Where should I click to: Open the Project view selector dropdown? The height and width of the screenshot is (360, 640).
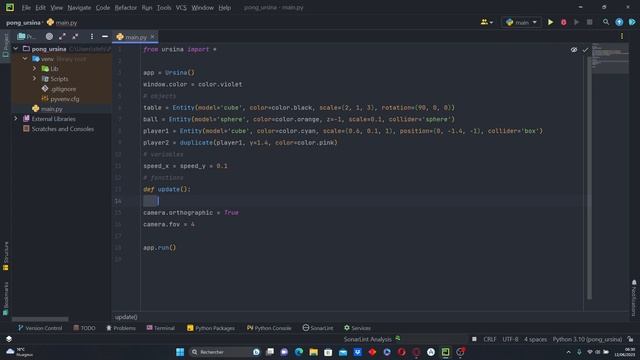click(27, 36)
